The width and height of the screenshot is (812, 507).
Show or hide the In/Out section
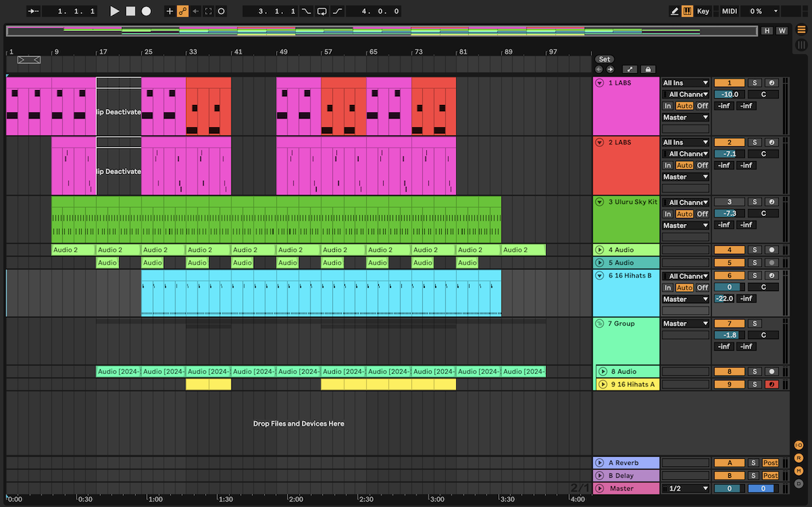[799, 445]
